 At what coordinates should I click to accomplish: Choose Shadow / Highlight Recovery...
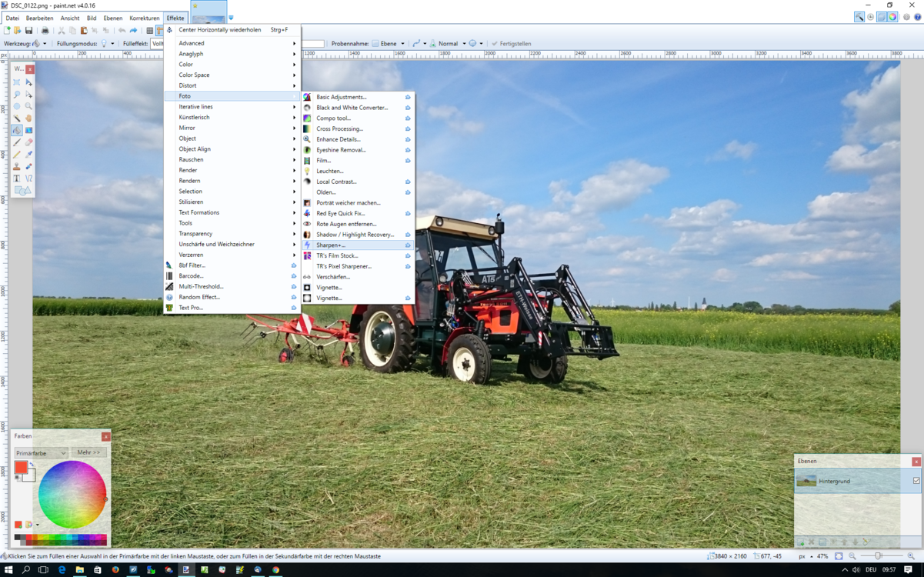[358, 235]
